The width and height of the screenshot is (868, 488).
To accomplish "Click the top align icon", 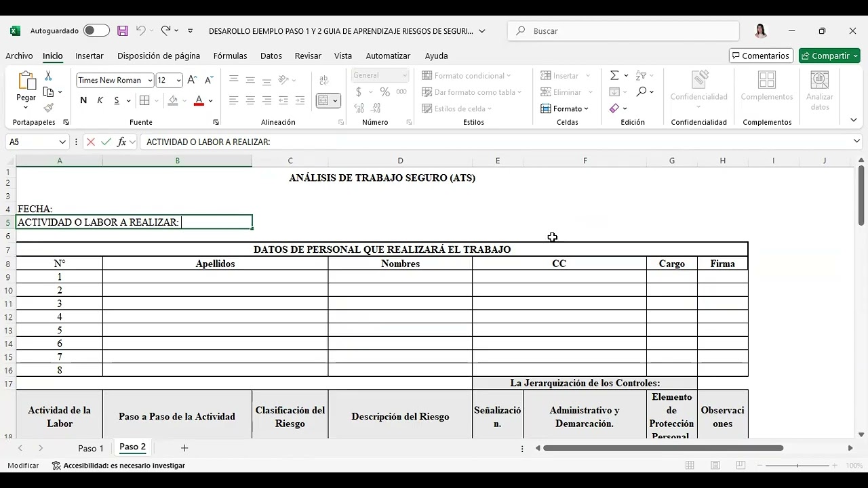I will pos(233,80).
